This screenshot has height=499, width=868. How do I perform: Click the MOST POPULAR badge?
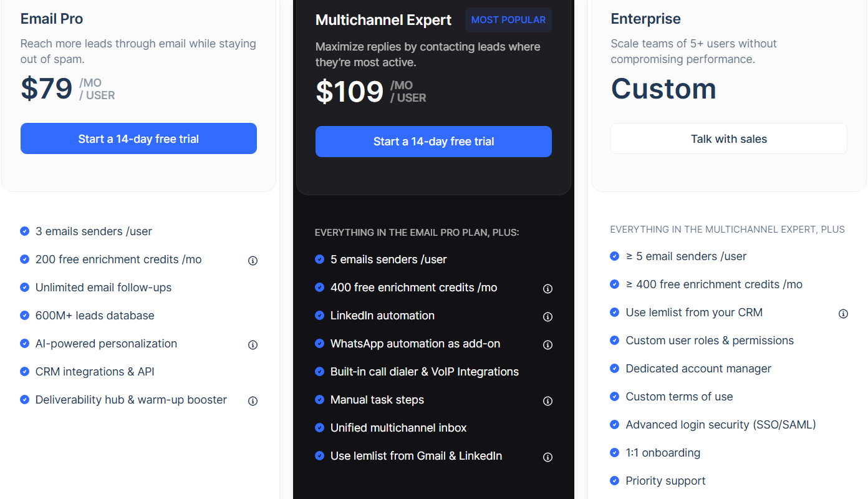point(508,19)
